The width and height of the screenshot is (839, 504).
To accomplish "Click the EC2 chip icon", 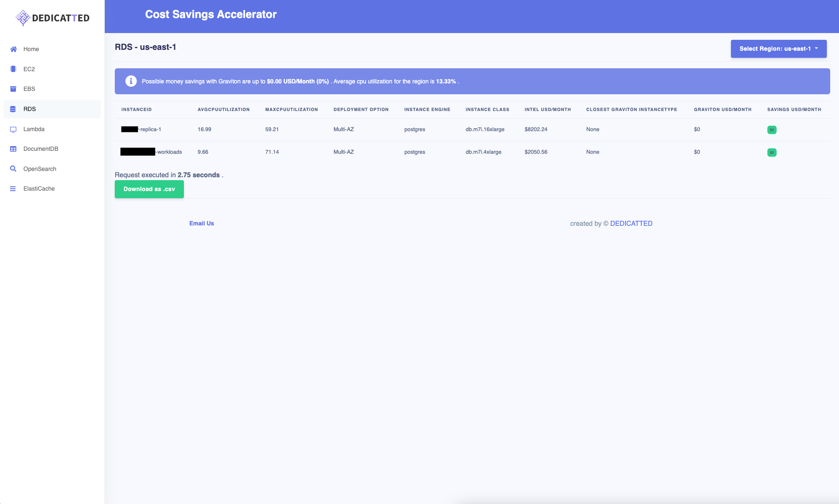I will click(13, 69).
